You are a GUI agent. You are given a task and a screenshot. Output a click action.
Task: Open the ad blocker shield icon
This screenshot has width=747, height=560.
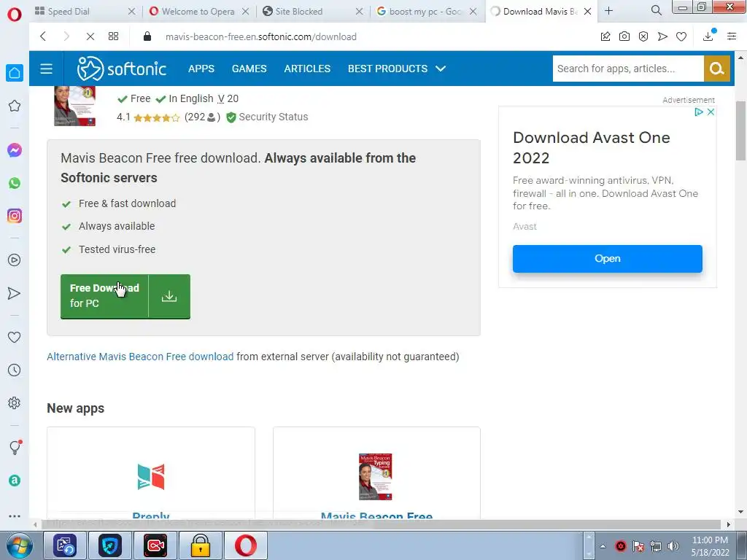coord(643,36)
